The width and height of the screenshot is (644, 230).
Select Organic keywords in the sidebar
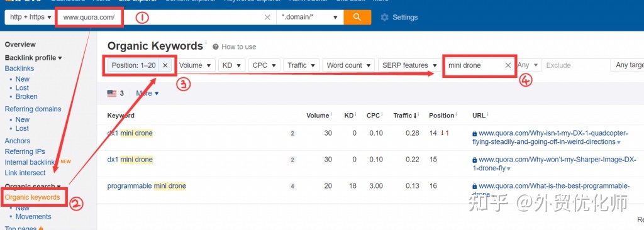point(32,197)
